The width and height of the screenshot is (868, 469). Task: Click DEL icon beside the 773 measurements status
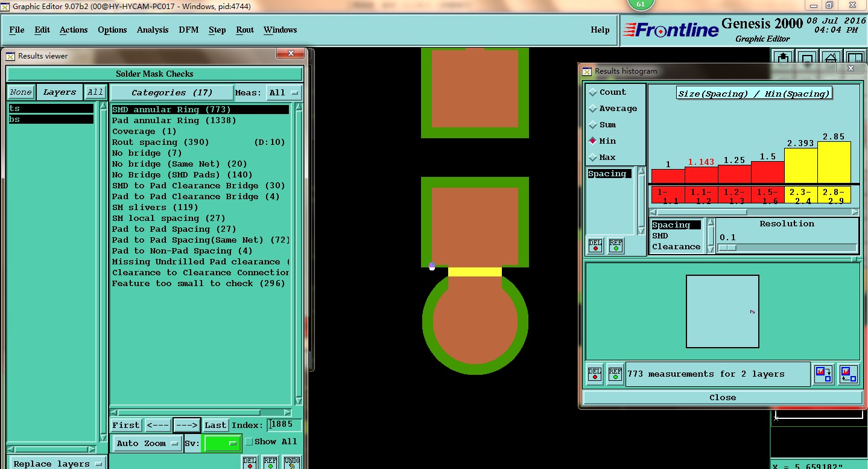(x=595, y=374)
